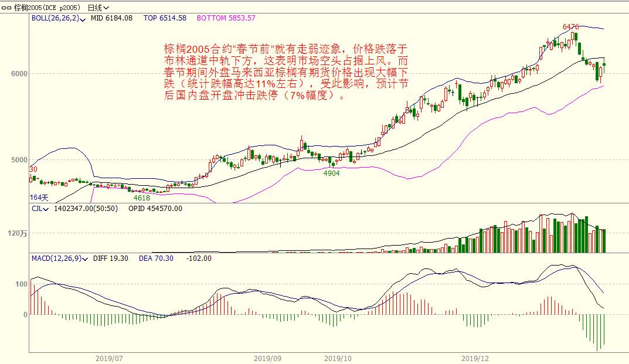Click the 4904 low price marker
629x364 pixels.
pyautogui.click(x=331, y=173)
